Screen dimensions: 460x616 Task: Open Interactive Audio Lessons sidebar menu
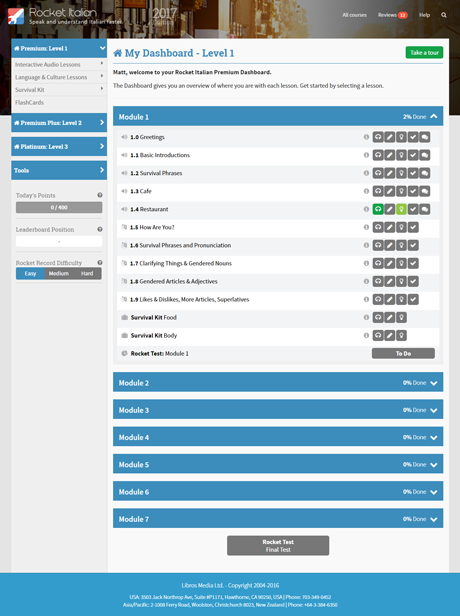point(59,64)
